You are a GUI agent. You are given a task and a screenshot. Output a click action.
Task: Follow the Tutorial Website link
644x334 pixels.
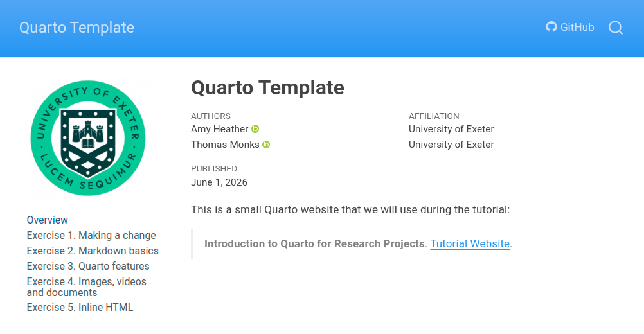[470, 243]
